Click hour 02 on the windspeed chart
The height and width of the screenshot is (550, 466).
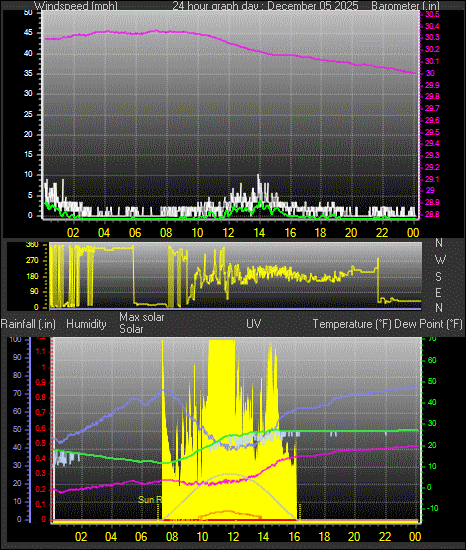73,233
